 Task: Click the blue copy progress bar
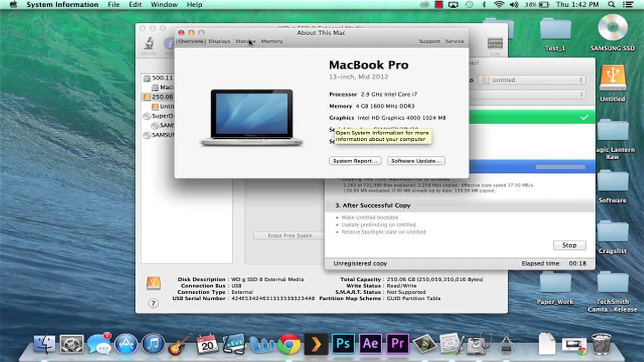point(560,166)
